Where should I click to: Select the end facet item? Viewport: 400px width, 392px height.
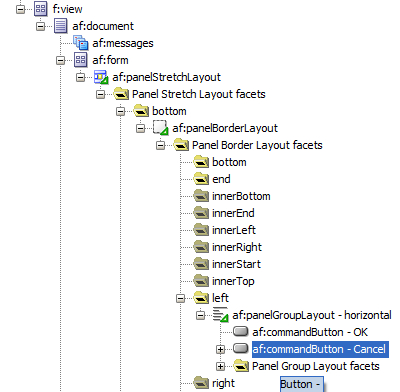(x=221, y=179)
